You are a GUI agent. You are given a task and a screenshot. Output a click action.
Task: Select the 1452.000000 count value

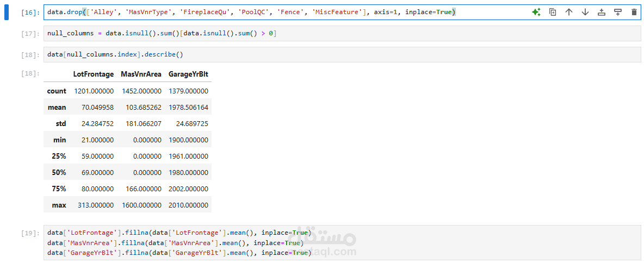[x=142, y=91]
